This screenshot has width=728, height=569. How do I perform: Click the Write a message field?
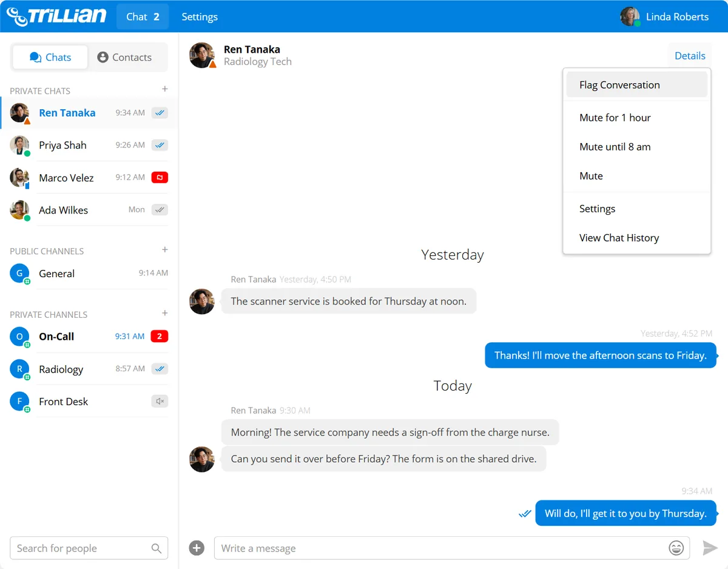(x=451, y=548)
